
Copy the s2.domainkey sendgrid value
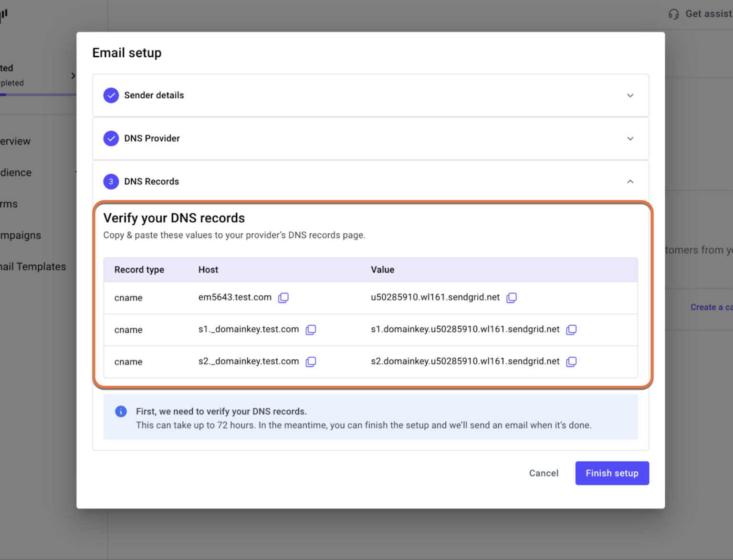coord(571,362)
